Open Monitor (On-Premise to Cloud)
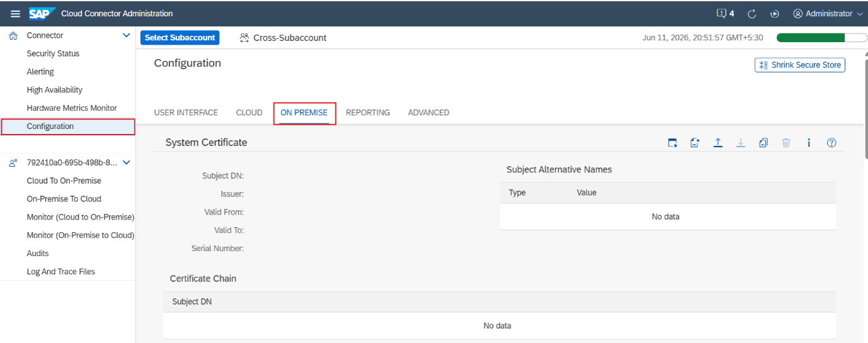Image resolution: width=868 pixels, height=343 pixels. 81,235
